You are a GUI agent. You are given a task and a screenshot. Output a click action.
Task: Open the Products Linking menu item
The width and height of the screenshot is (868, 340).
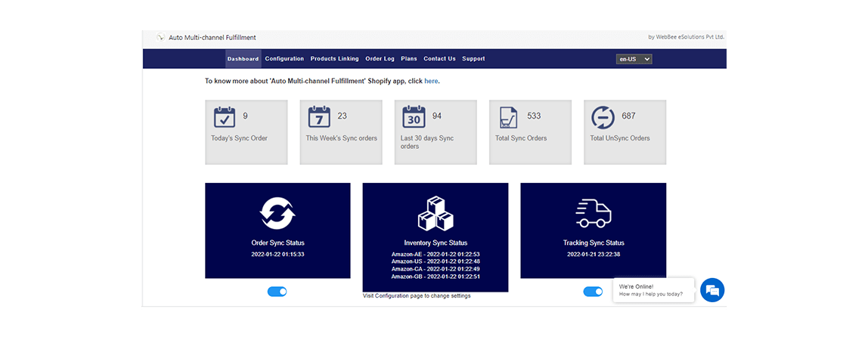[x=334, y=59]
